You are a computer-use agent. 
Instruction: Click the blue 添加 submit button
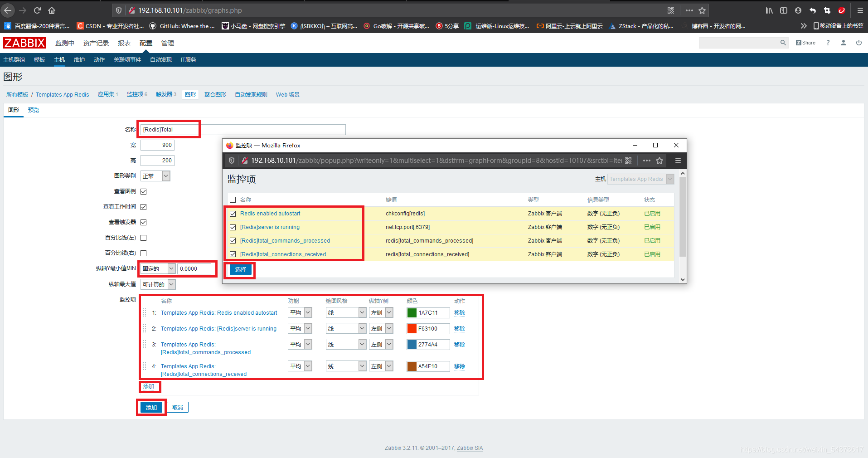coord(151,407)
